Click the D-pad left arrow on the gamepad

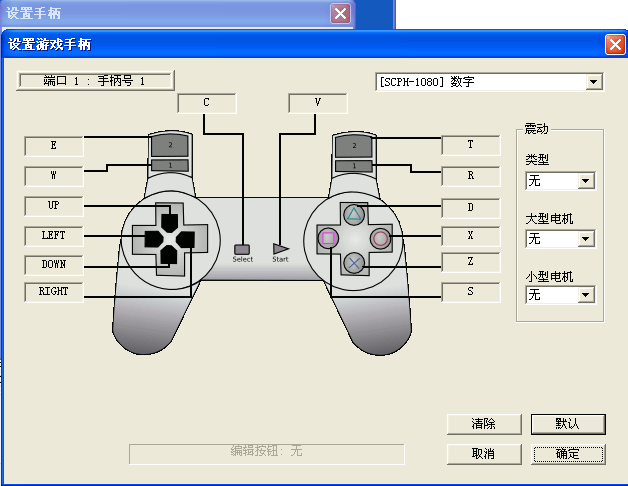pyautogui.click(x=154, y=239)
